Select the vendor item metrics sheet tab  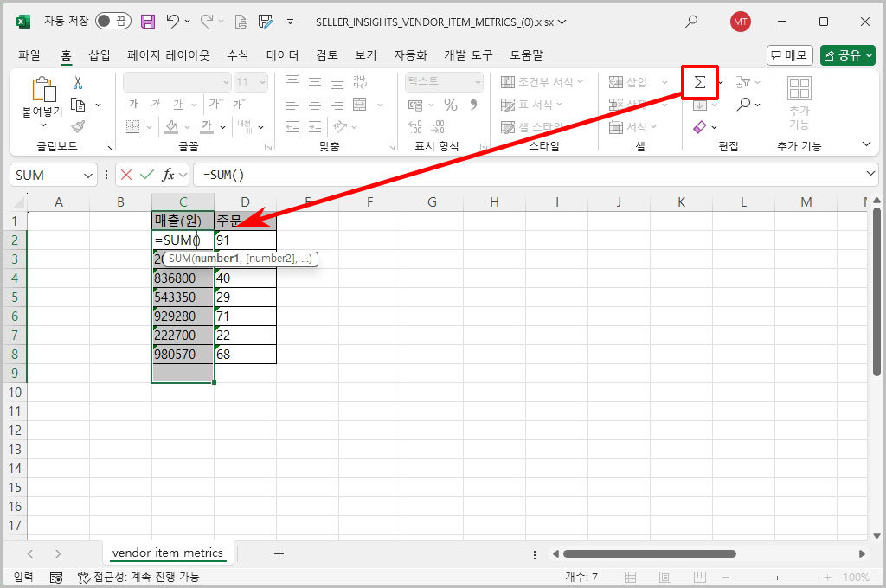[167, 553]
